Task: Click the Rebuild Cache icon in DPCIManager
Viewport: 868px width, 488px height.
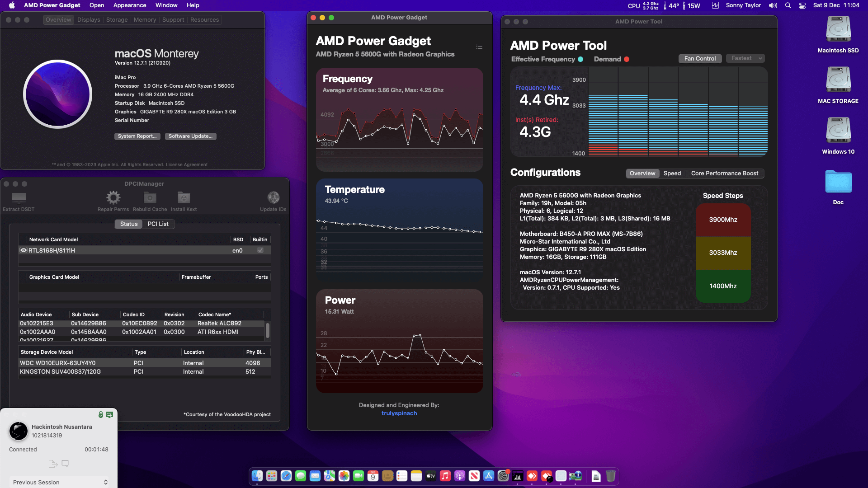Action: [x=150, y=198]
